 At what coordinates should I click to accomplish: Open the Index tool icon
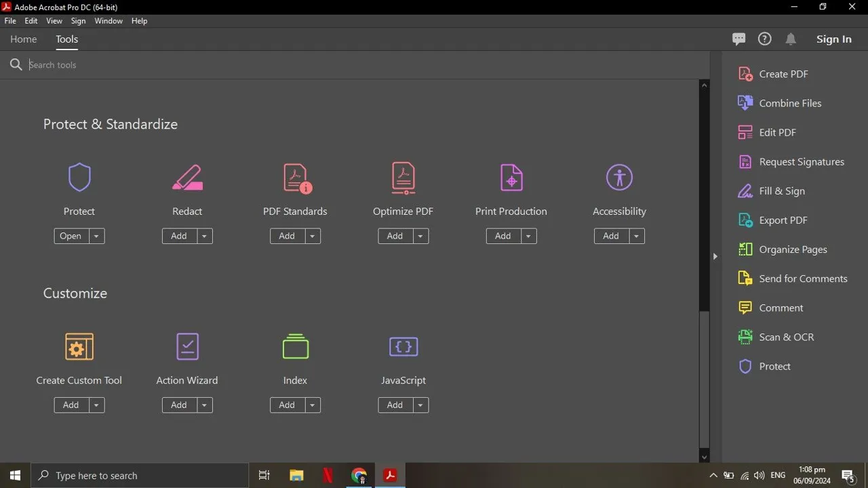[x=295, y=346]
